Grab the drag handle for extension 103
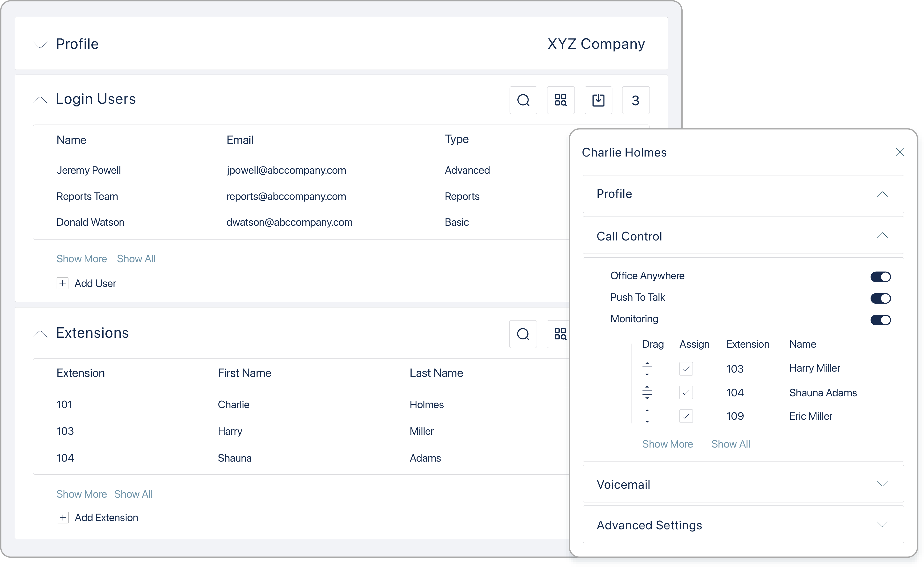Viewport: 924px width, 569px height. pos(648,369)
